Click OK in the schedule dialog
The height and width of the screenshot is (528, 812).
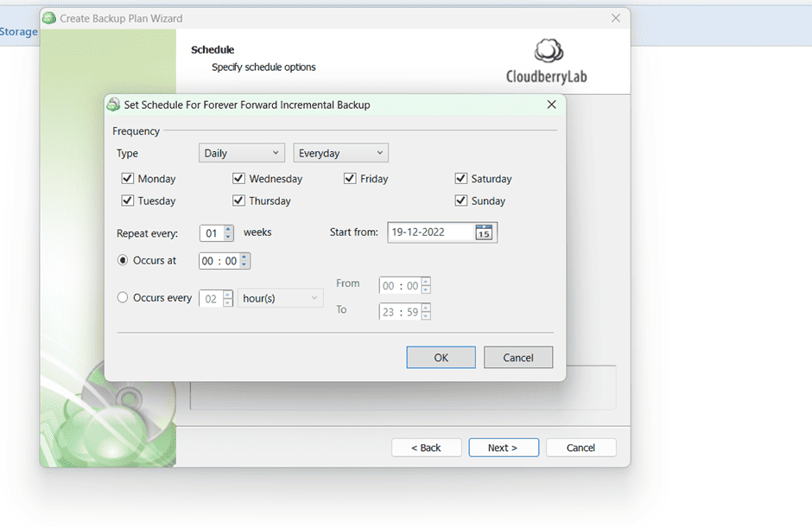click(441, 358)
